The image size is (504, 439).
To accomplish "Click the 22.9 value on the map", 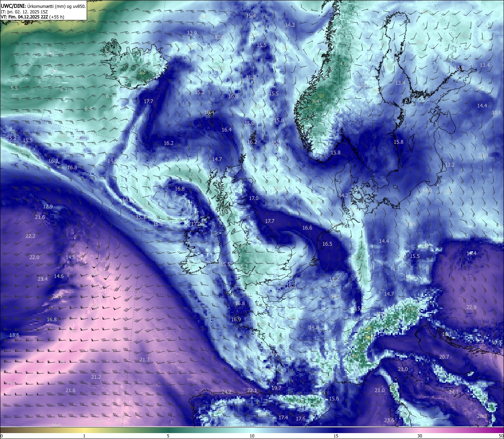I will [471, 307].
